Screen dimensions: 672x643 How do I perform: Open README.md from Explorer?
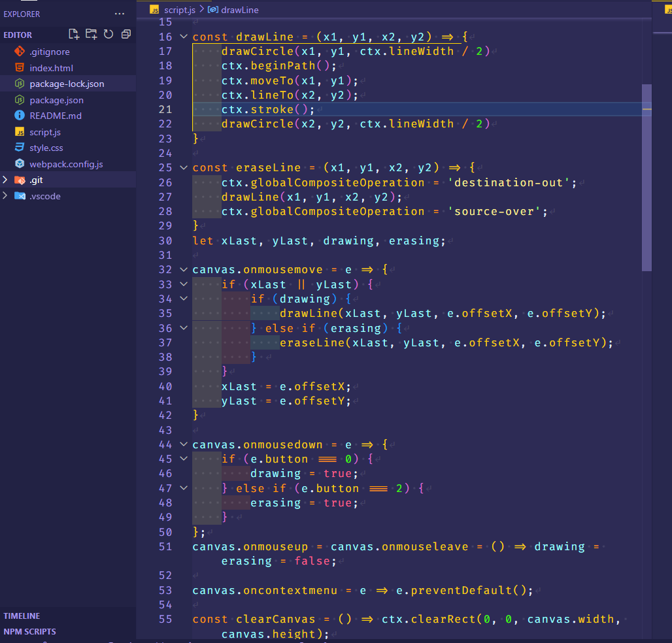(x=56, y=116)
